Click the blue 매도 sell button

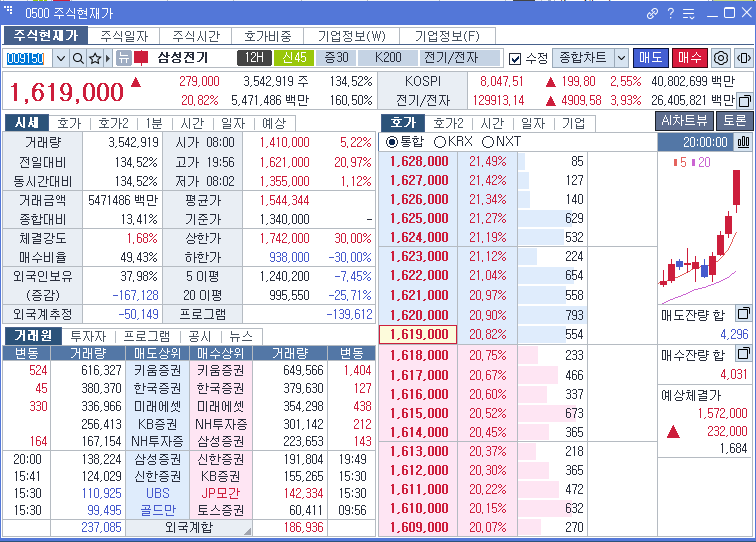pyautogui.click(x=650, y=58)
